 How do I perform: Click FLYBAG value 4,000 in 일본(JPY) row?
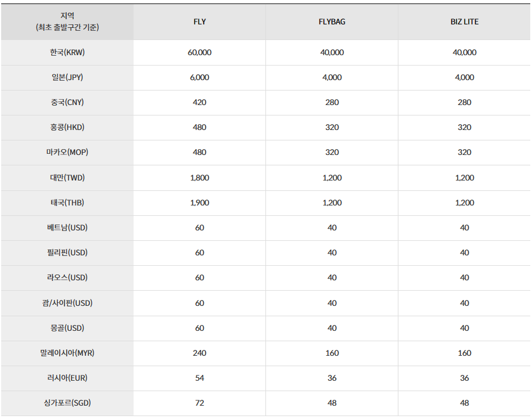(332, 77)
